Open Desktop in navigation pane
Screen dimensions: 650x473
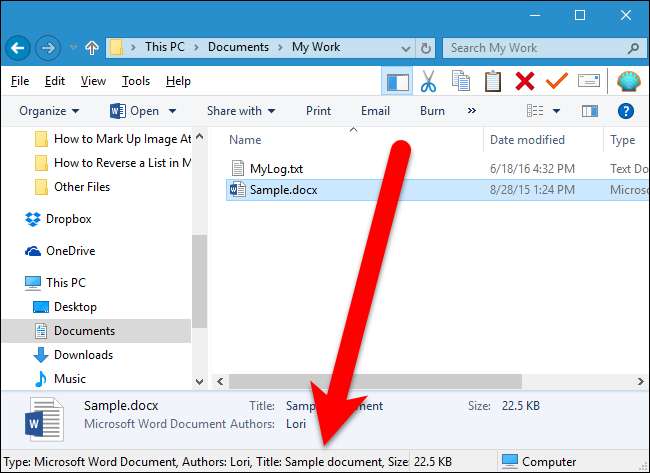tap(65, 307)
